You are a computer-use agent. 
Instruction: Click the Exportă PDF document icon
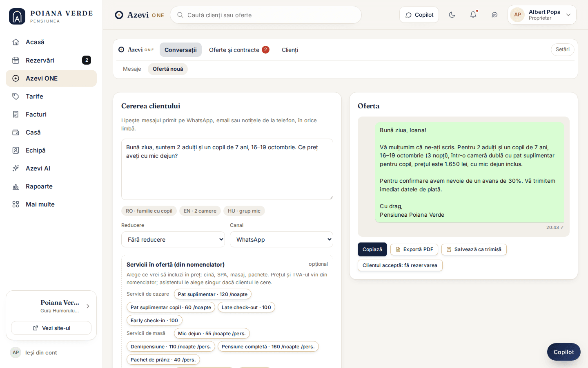pyautogui.click(x=398, y=249)
